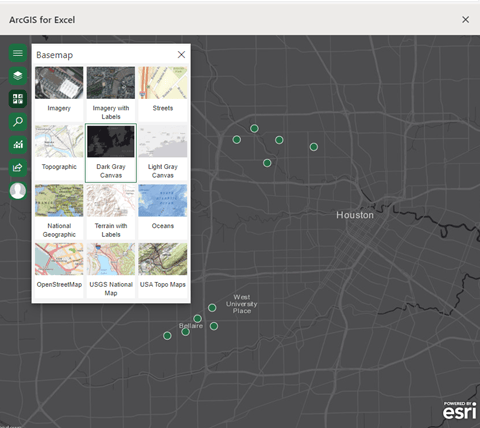Open the Layers panel icon

(18, 76)
